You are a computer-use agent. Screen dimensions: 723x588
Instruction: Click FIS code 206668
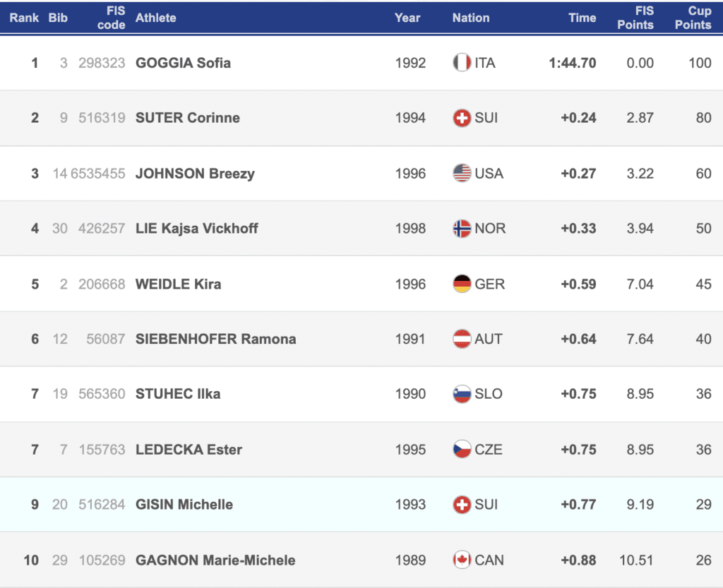(102, 284)
